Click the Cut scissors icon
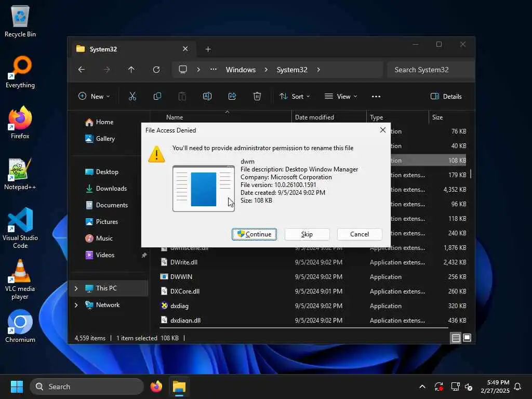 pos(132,96)
